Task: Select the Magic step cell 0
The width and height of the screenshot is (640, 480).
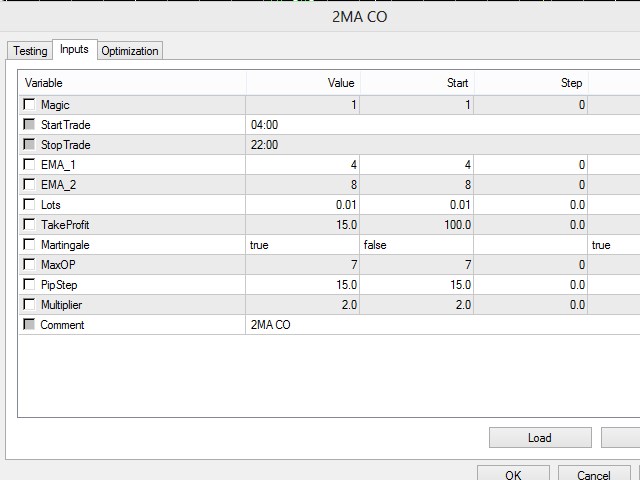Action: (x=531, y=105)
